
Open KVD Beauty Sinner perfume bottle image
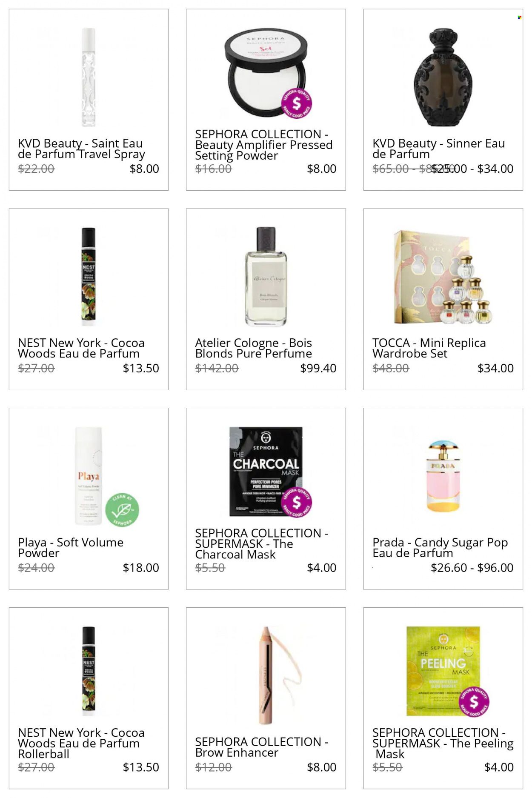pyautogui.click(x=443, y=77)
